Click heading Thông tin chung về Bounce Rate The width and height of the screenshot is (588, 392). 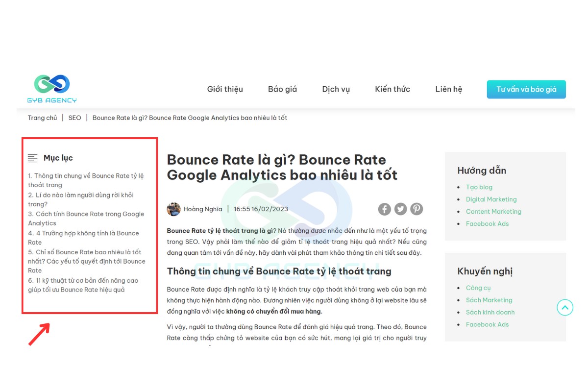(x=279, y=271)
